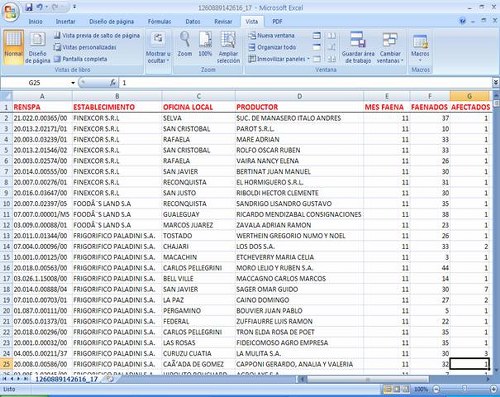This screenshot has height=397, width=500.
Task: Open Diseño de página view
Action: 37,48
